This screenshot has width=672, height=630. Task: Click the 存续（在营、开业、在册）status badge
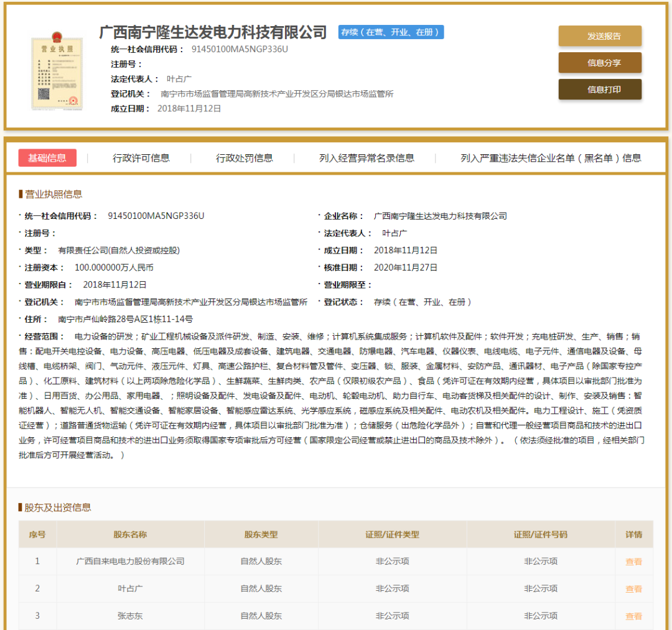tap(391, 32)
